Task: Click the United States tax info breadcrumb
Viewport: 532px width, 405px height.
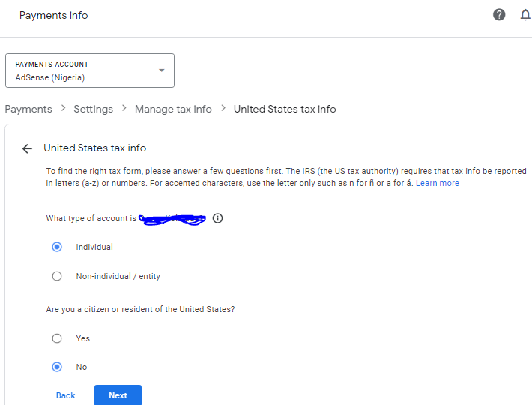Action: [285, 109]
